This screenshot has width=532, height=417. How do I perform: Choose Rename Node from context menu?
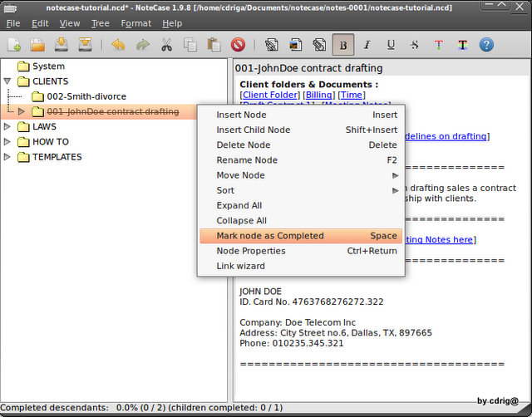(x=301, y=160)
